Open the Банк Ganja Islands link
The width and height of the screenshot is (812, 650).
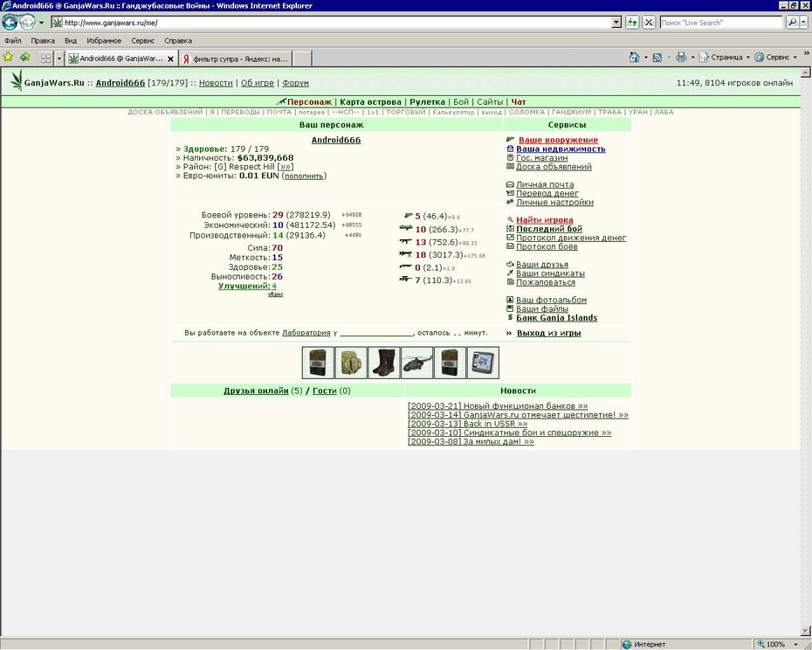point(557,318)
